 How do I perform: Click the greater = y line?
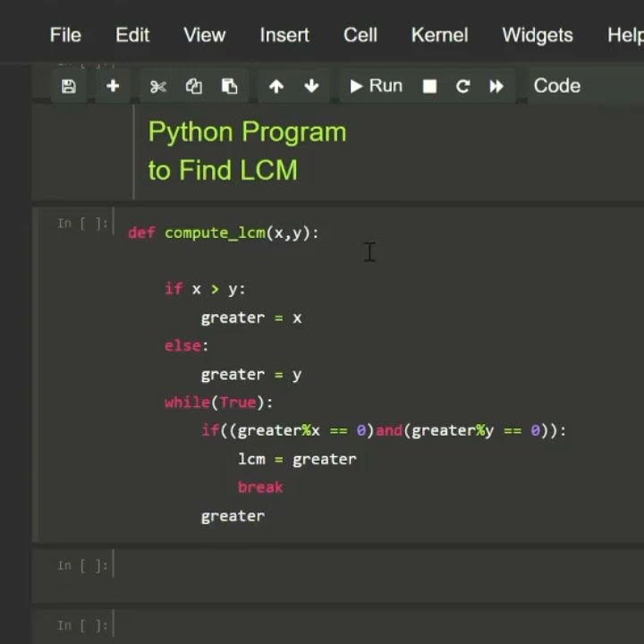[251, 374]
